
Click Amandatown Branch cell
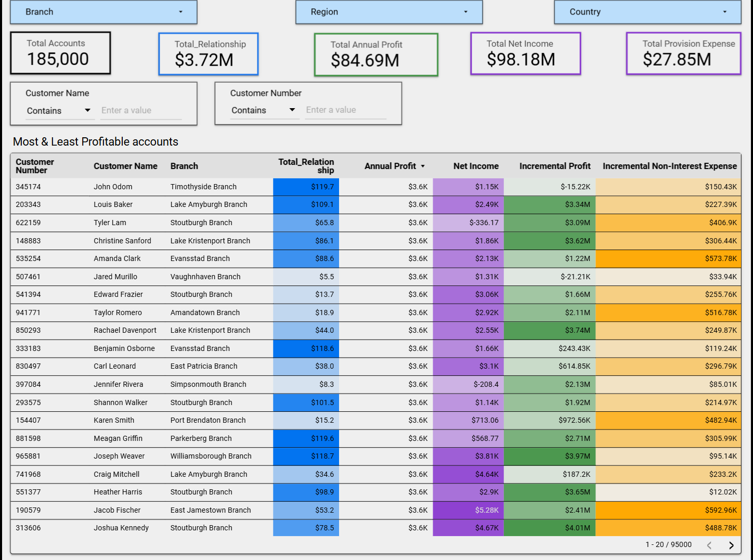click(205, 312)
